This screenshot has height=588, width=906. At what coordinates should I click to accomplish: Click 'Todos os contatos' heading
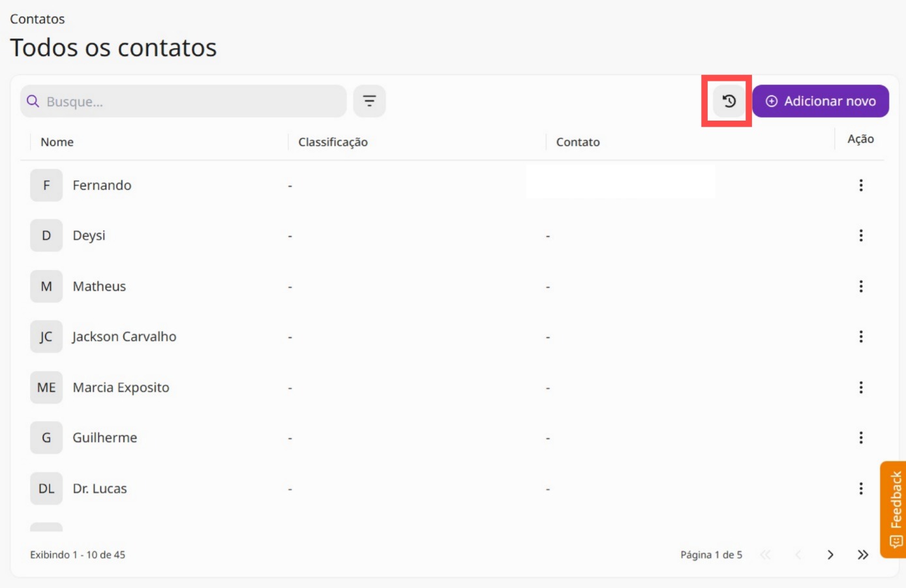pyautogui.click(x=113, y=48)
